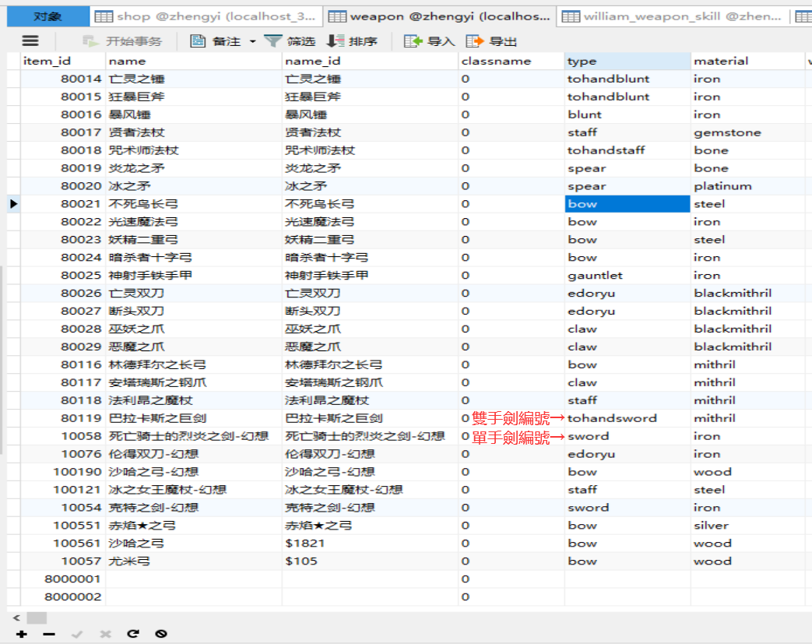This screenshot has height=644, width=812.
Task: Click item_id cell 8000002
Action: (x=63, y=596)
